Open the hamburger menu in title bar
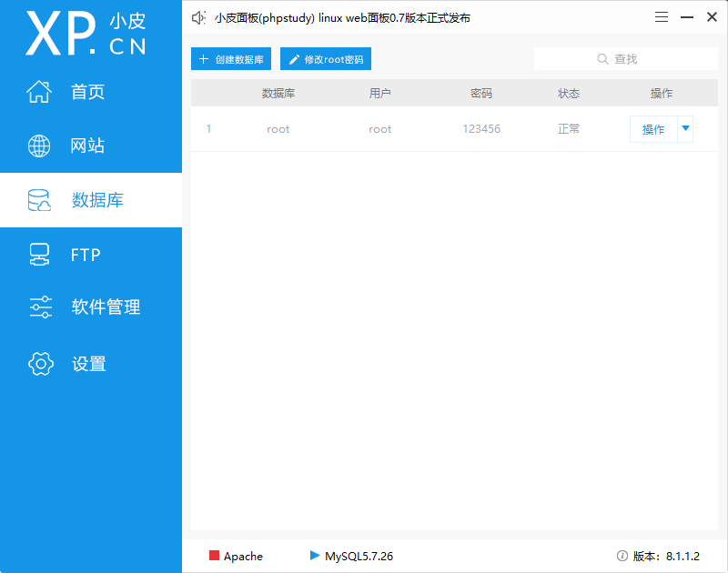This screenshot has width=728, height=573. coord(662,17)
